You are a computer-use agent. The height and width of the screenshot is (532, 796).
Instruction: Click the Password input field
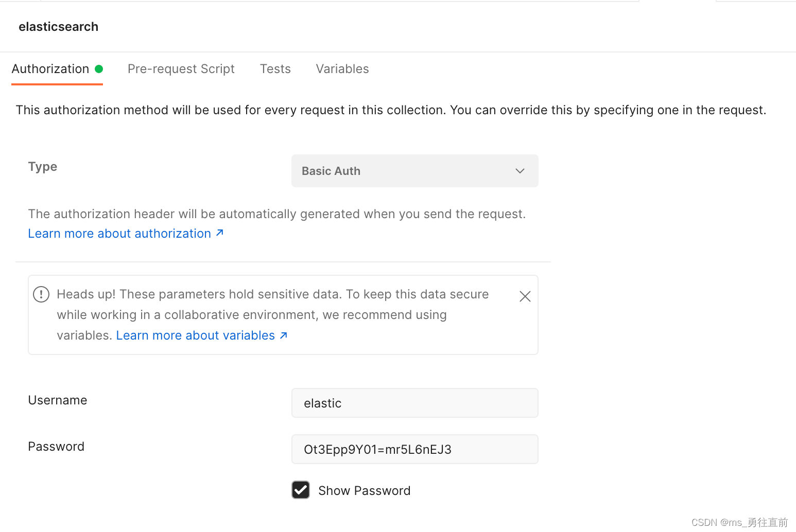pos(415,449)
